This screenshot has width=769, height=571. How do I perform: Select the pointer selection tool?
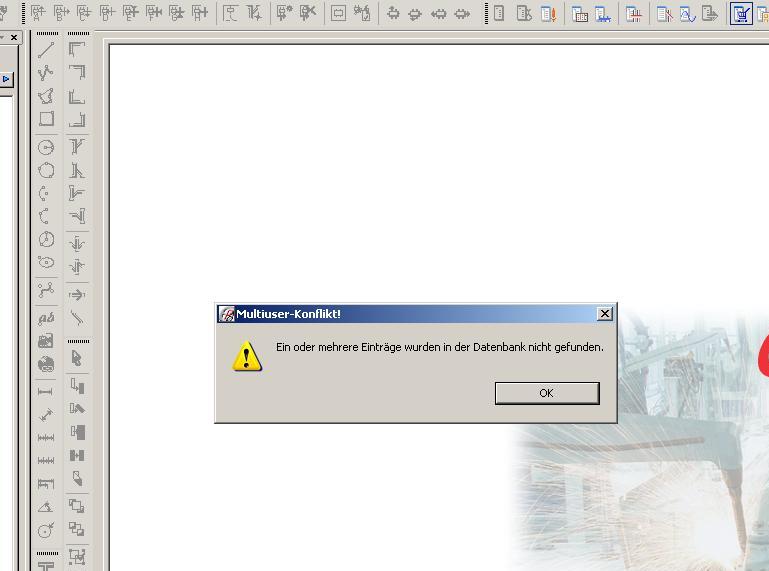(77, 359)
